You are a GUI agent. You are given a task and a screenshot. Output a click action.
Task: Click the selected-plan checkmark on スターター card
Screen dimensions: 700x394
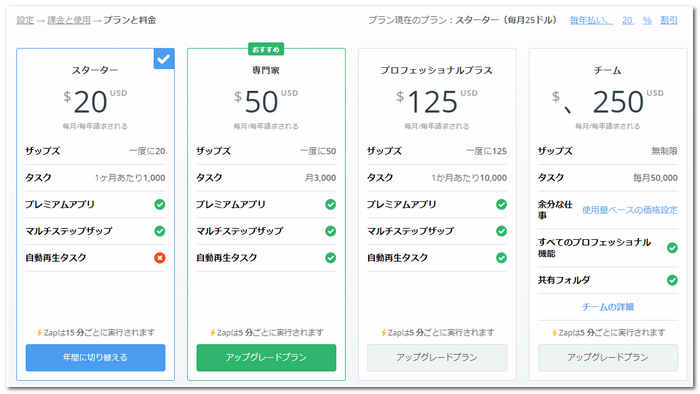pos(164,58)
